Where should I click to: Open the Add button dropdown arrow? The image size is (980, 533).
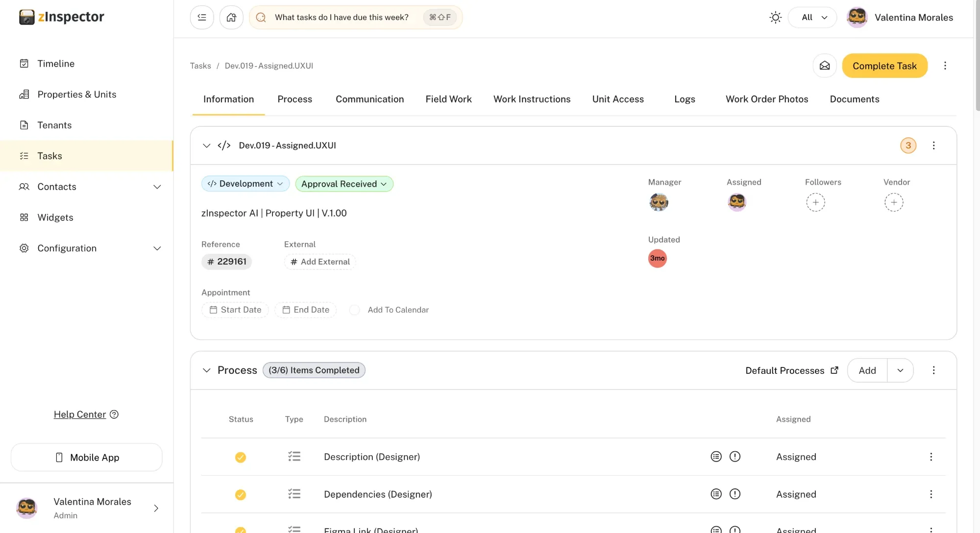click(900, 370)
